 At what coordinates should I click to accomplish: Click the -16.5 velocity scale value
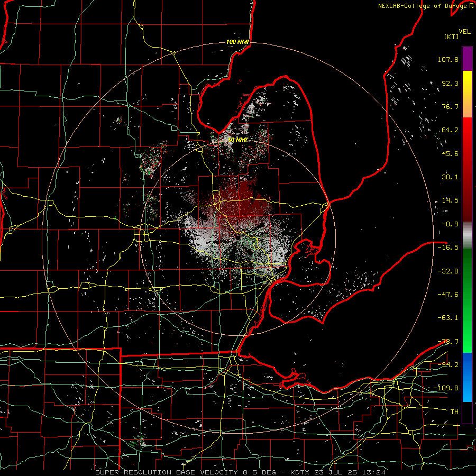tap(448, 248)
